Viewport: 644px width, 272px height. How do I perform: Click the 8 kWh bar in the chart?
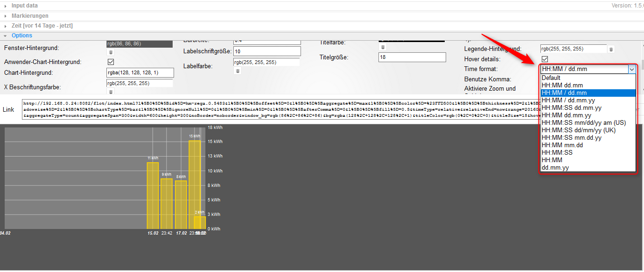click(x=181, y=205)
